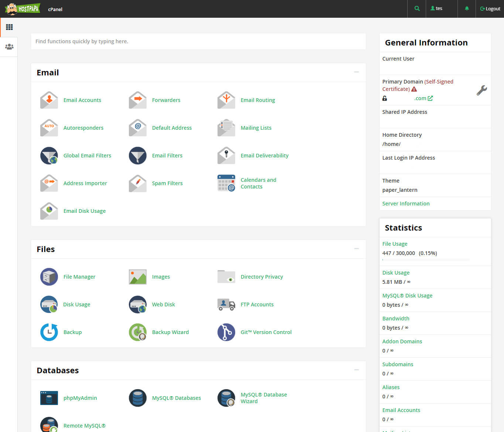Screen dimensions: 504x432
Task: Open the Server Information link
Action: tap(405, 203)
